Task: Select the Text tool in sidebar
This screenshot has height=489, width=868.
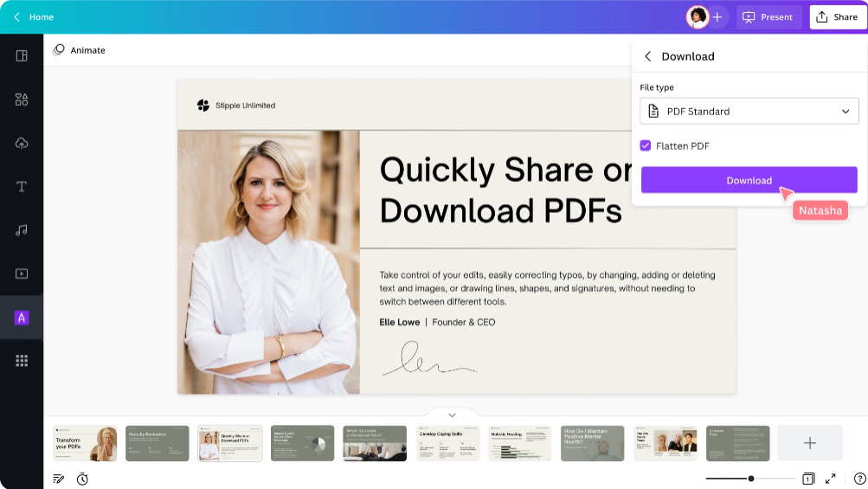Action: pos(22,187)
